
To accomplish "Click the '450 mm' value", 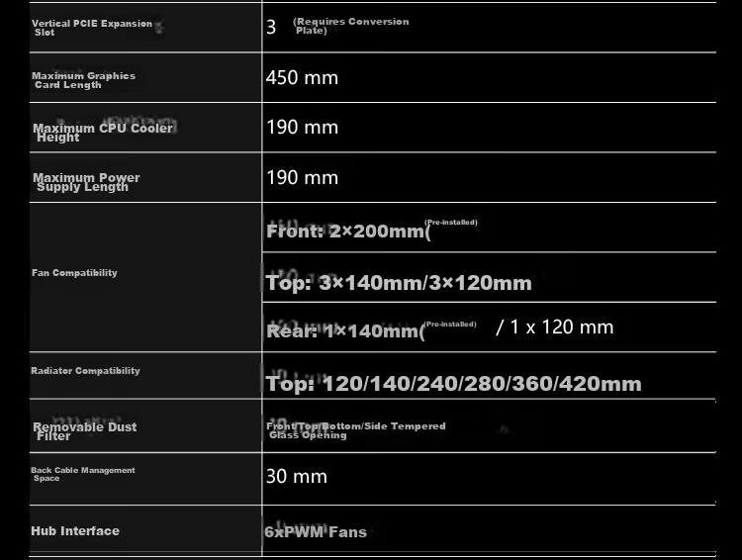I will tap(302, 77).
